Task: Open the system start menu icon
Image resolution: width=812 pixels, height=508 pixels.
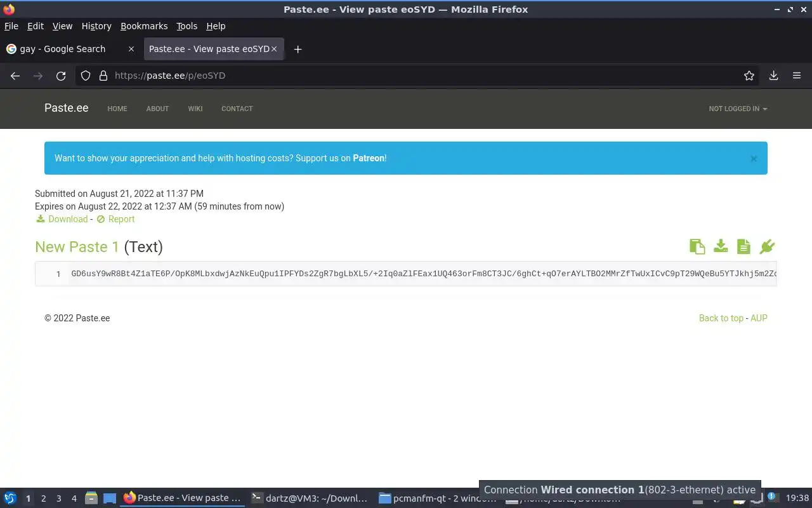Action: click(x=10, y=498)
